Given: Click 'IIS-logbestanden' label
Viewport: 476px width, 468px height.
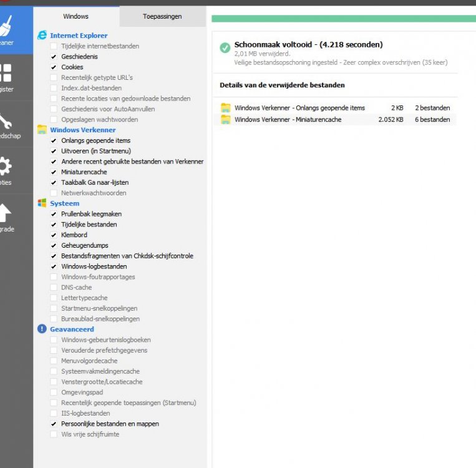Looking at the screenshot, I should 85,413.
